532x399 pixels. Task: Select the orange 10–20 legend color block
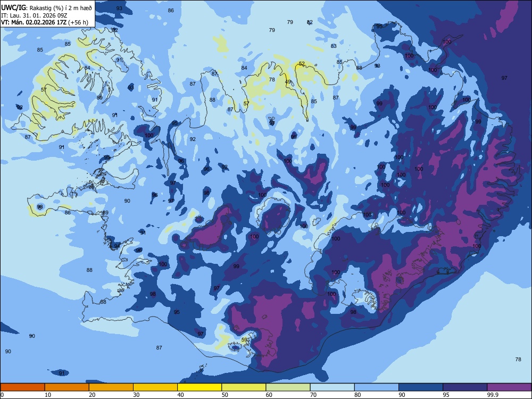tap(67, 387)
